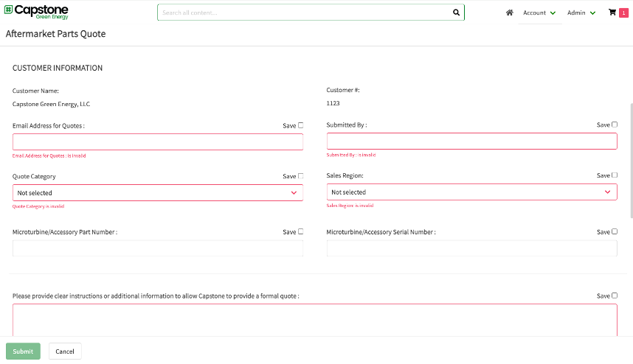Click the Cancel button

pyautogui.click(x=65, y=351)
